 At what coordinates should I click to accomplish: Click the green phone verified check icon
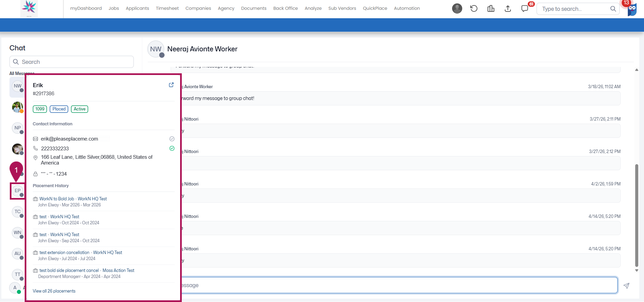[x=172, y=148]
